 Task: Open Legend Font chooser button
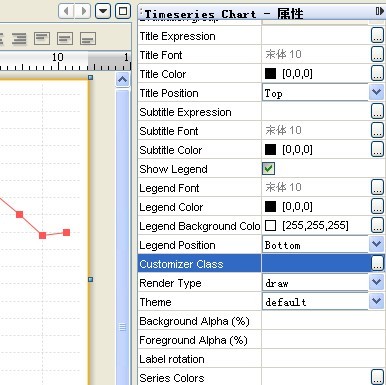pyautogui.click(x=377, y=187)
